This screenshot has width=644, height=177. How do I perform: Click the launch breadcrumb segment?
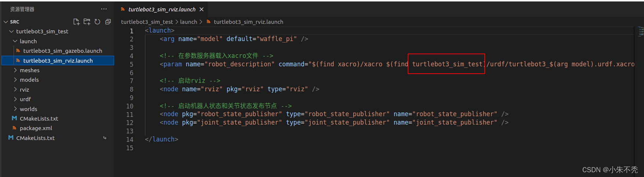tap(189, 22)
